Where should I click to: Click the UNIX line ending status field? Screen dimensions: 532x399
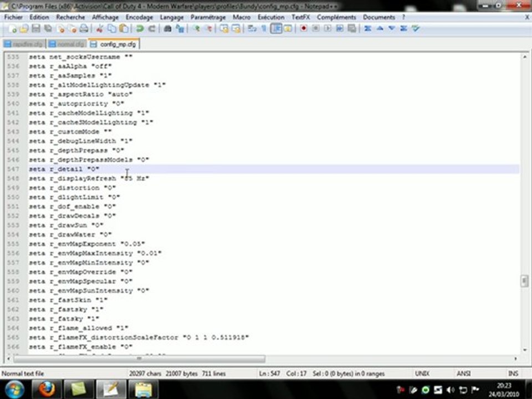tap(422, 373)
